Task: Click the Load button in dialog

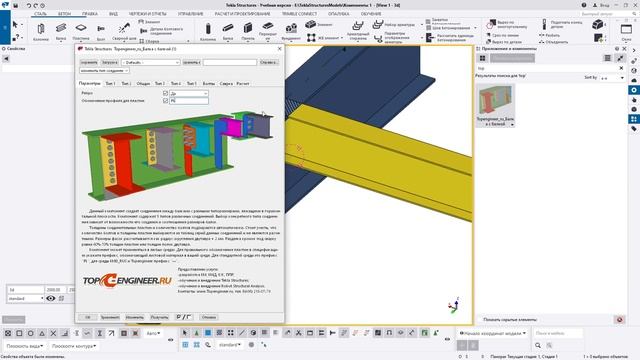Action: click(x=109, y=62)
